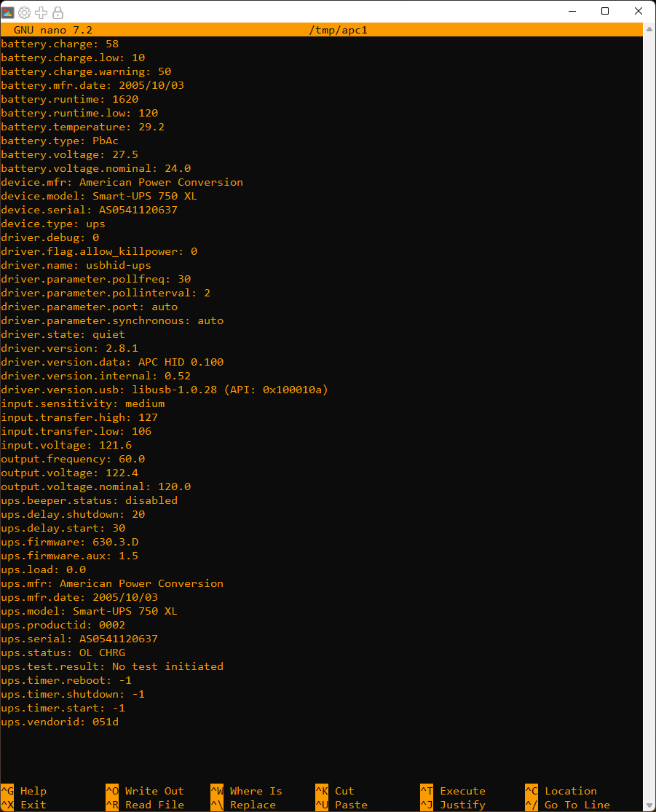Click the ^X Exit shortcut

click(x=24, y=805)
